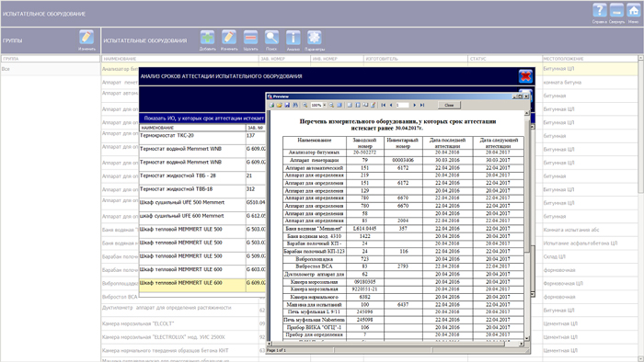This screenshot has height=362, width=644.
Task: Jump to last page in Preview
Action: (x=422, y=105)
